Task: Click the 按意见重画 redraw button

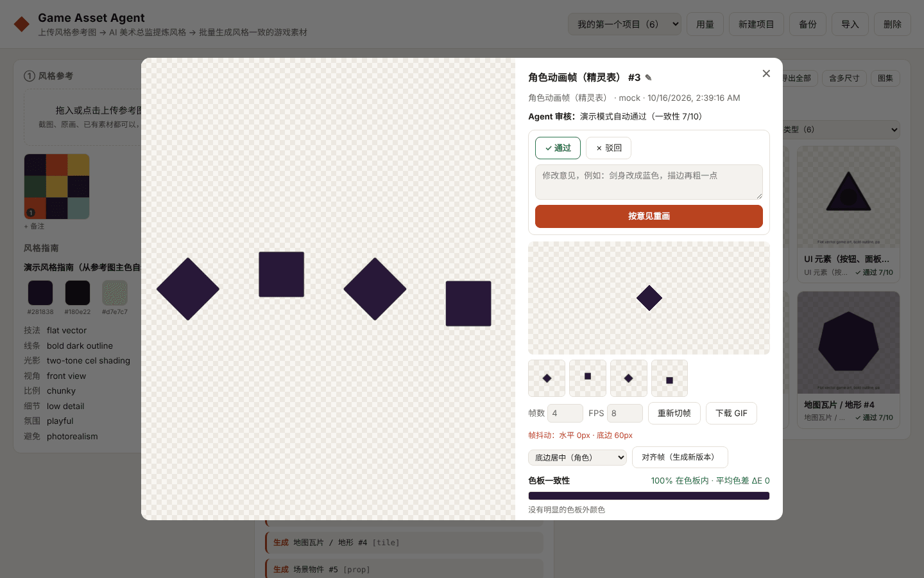Action: pos(649,216)
